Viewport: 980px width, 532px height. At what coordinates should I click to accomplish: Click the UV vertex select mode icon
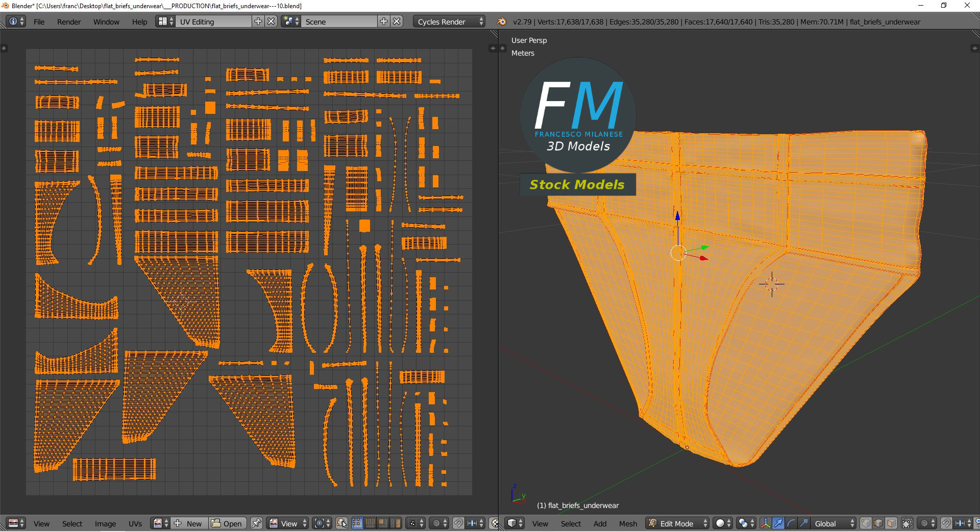coord(357,523)
